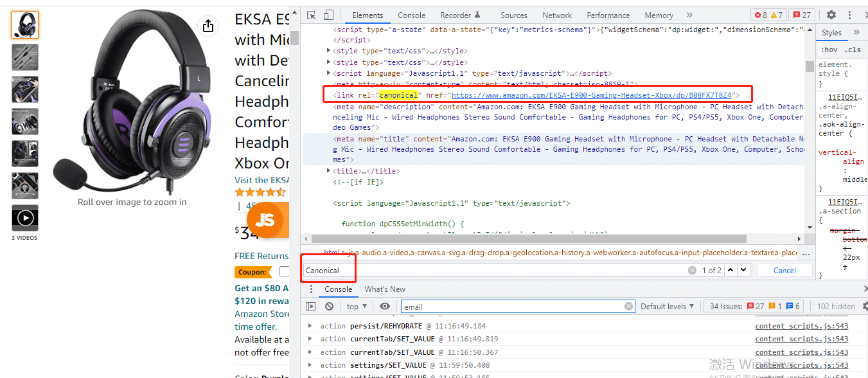Image resolution: width=868 pixels, height=378 pixels.
Task: Select the sixth product thumbnail
Action: click(25, 186)
